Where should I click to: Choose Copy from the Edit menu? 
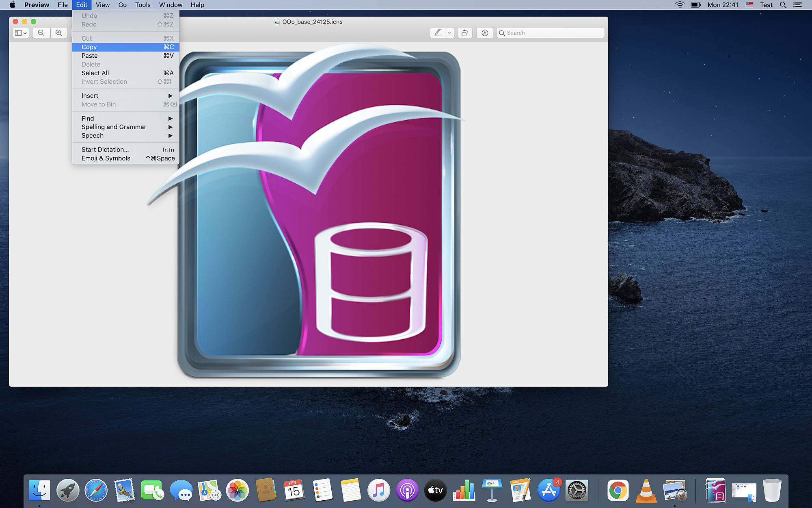coord(125,47)
